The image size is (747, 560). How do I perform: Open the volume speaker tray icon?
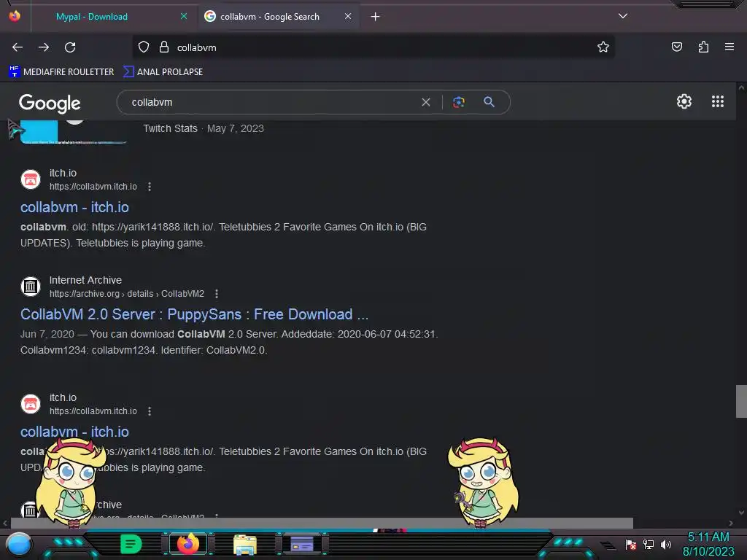(x=665, y=544)
